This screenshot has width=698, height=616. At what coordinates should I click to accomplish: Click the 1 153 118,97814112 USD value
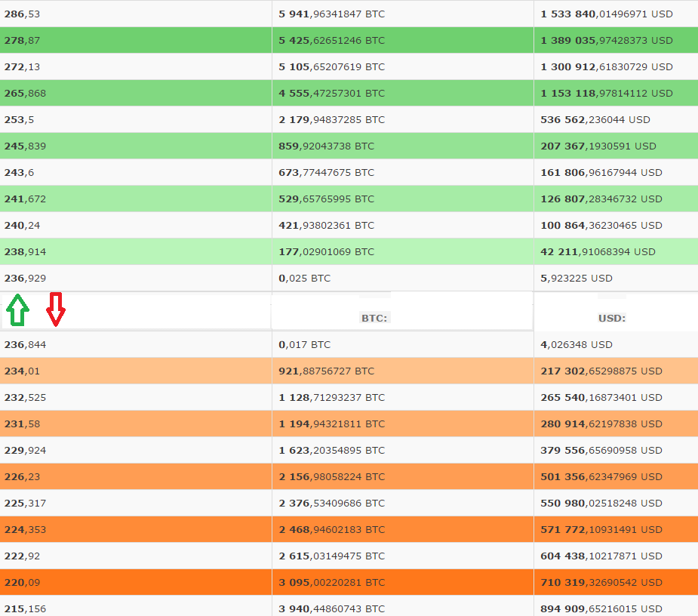pyautogui.click(x=606, y=93)
